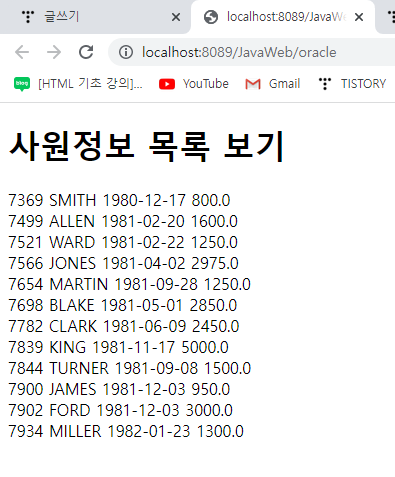Screen dimensions: 395x477
Task: Click the address bar URL localhost:8089/JavaWeb/oracle
Action: tap(239, 52)
